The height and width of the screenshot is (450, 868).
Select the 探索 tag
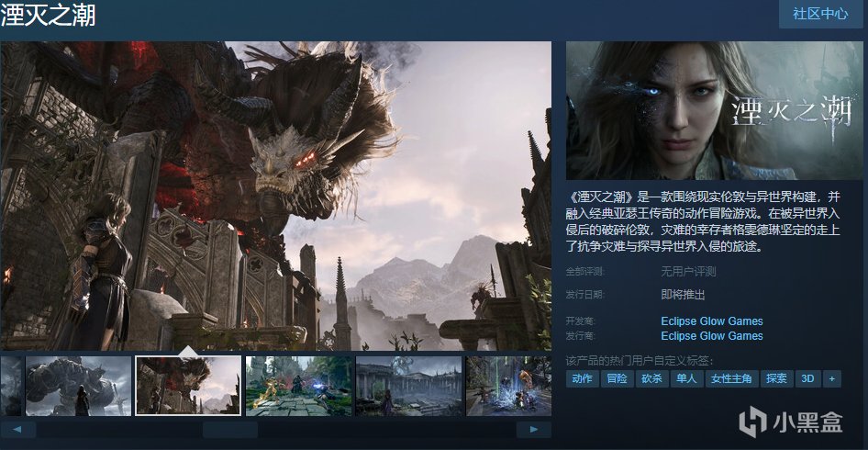coord(776,379)
